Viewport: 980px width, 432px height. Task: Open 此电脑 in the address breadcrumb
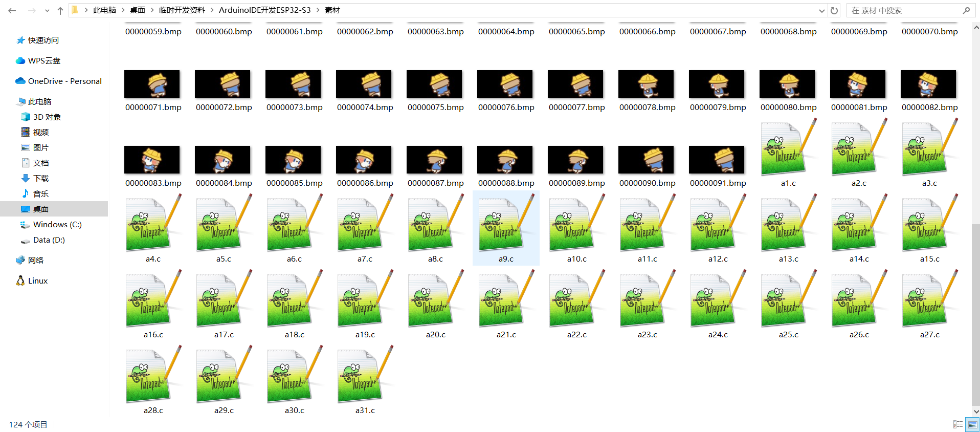coord(105,10)
